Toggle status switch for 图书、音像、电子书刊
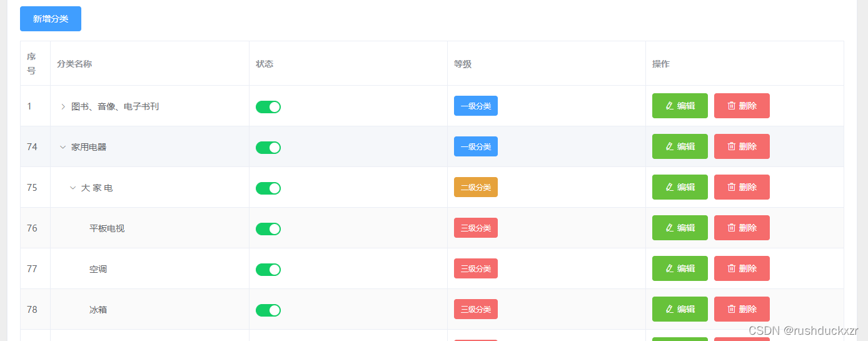The height and width of the screenshot is (341, 868). 268,107
